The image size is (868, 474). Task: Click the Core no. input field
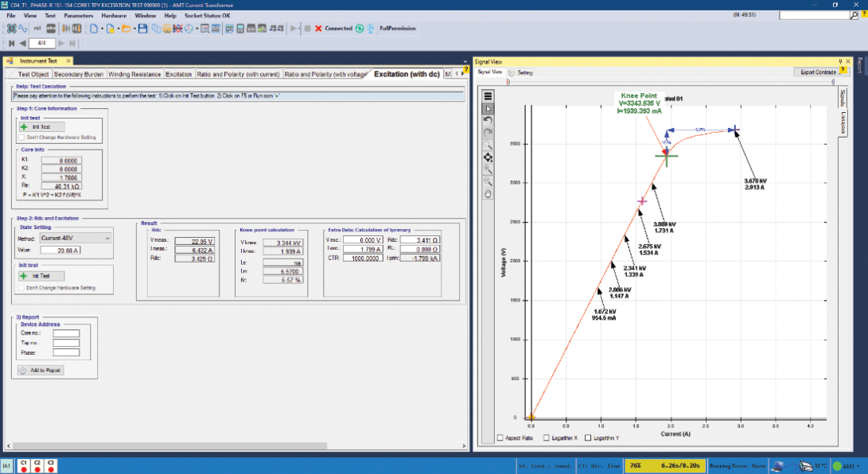coord(67,333)
